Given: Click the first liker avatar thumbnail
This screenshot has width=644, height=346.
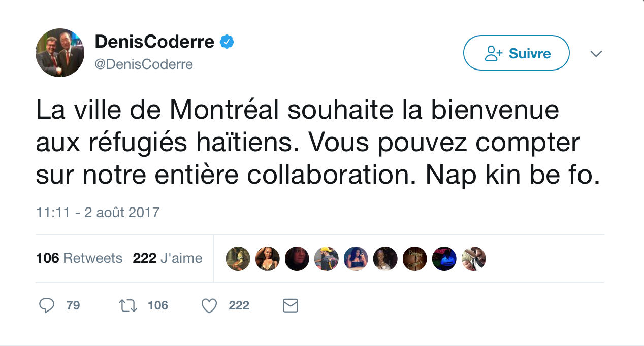Looking at the screenshot, I should (238, 259).
